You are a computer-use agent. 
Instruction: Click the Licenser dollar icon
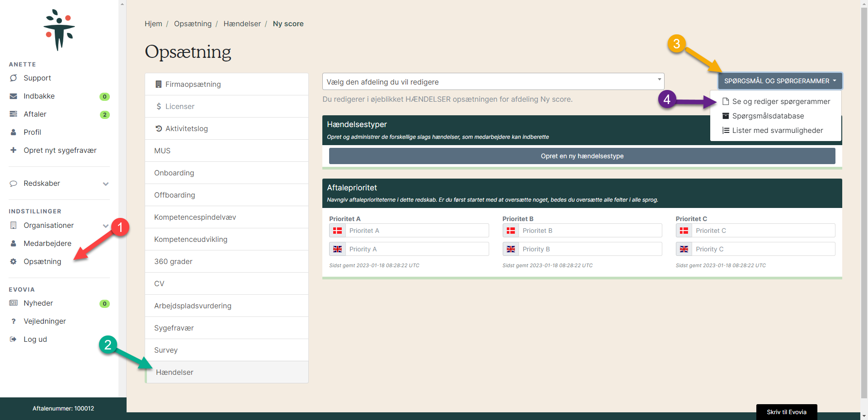pos(159,106)
